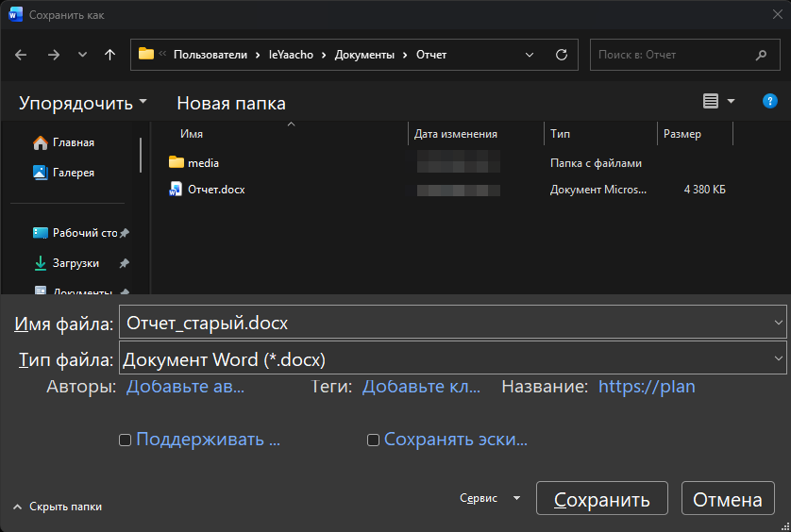
Task: Go up one folder level
Action: [110, 55]
